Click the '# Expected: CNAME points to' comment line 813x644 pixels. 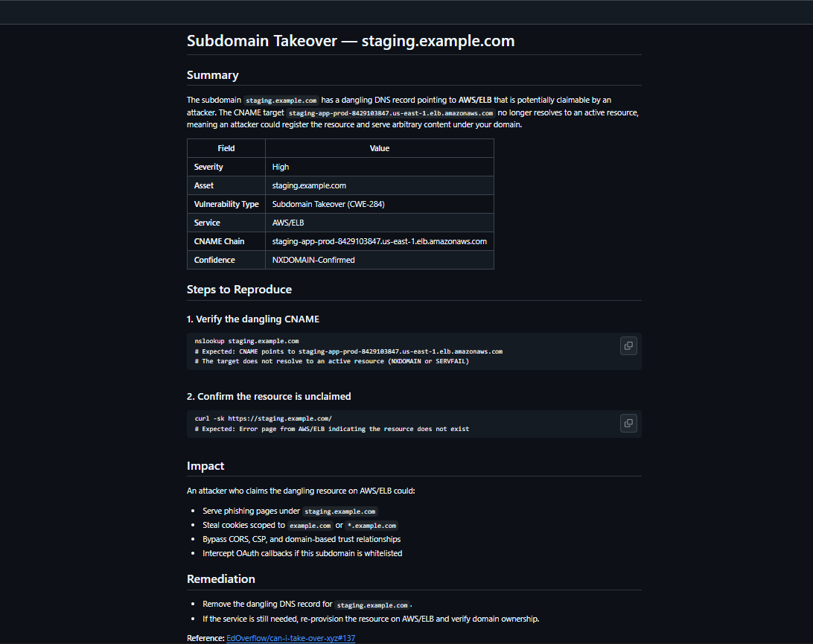(348, 351)
